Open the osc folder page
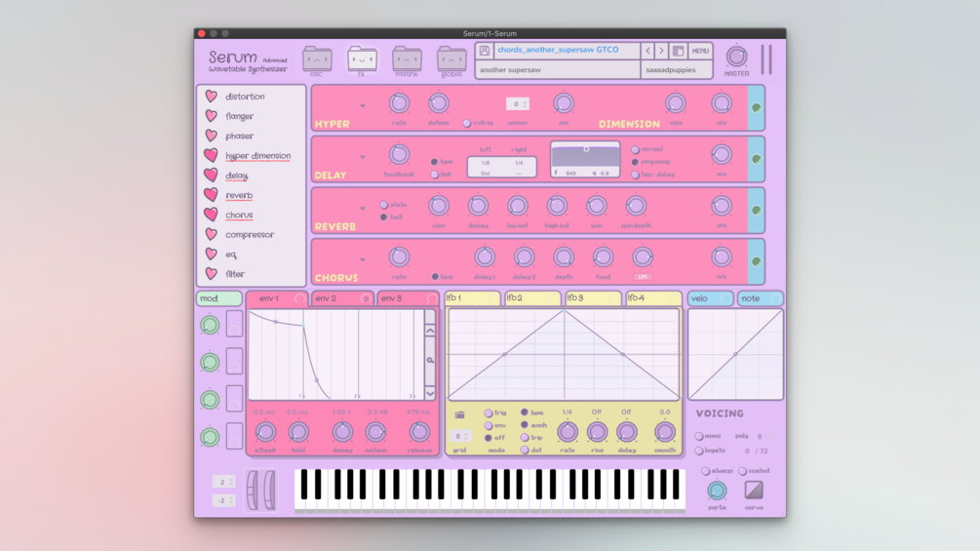The width and height of the screenshot is (980, 551). click(x=317, y=59)
